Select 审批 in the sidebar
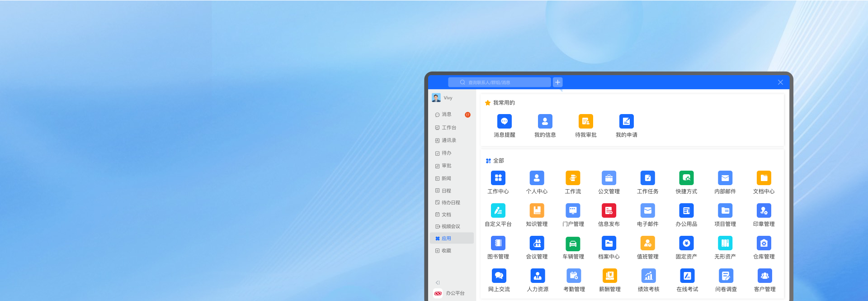Viewport: 868px width, 301px height. (446, 166)
